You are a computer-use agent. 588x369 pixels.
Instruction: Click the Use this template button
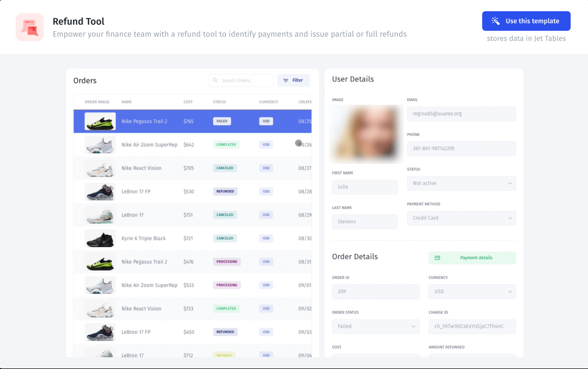click(x=526, y=21)
